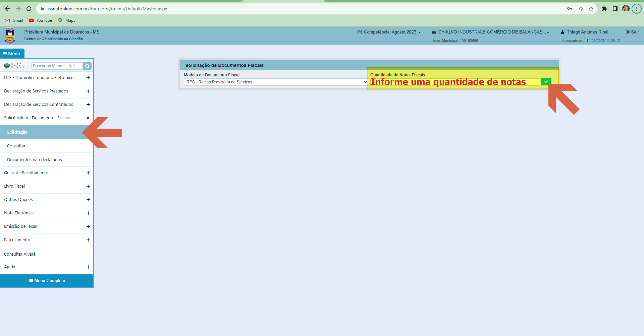Confirm quantity with the green check button
Viewport: 644px width, 336px height.
tap(546, 82)
